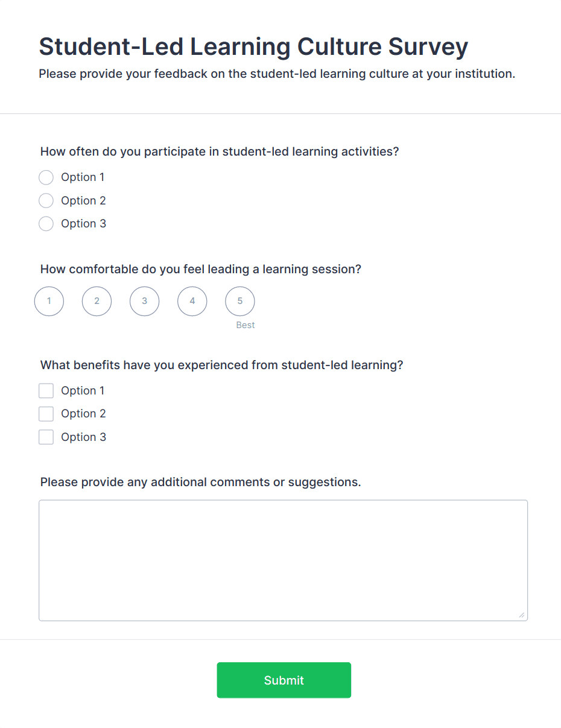Tick Option 2 checkbox under benefits question
Viewport: 561px width, 728px height.
pyautogui.click(x=46, y=414)
